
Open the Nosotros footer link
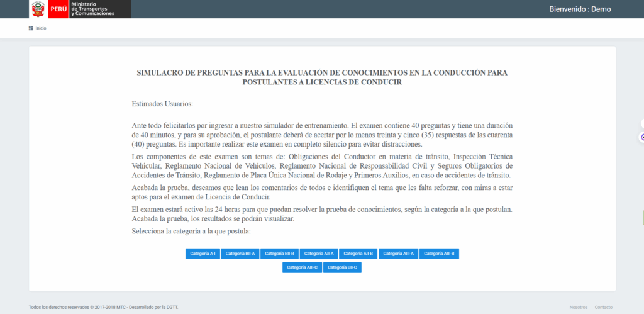pyautogui.click(x=578, y=307)
